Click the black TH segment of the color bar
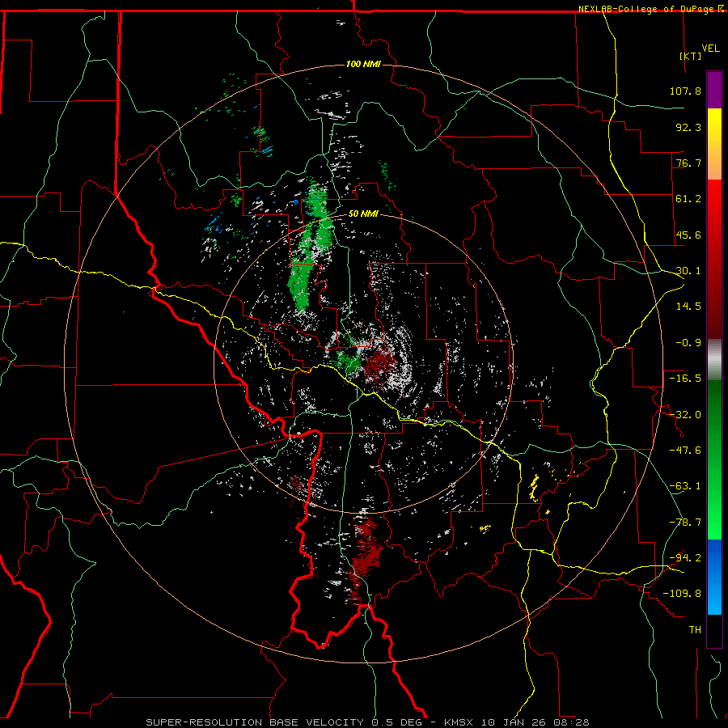728x728 pixels. click(x=714, y=631)
